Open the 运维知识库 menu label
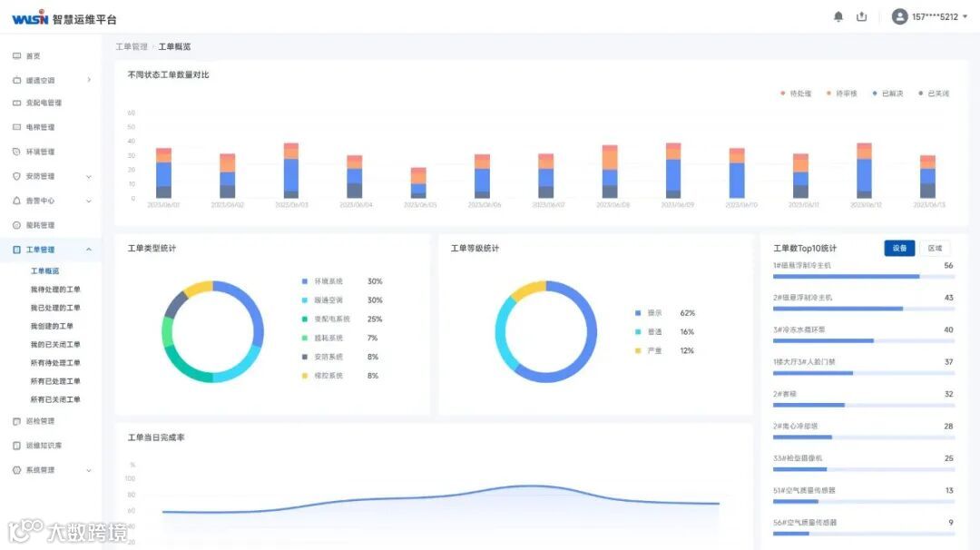This screenshot has height=550, width=980. pyautogui.click(x=44, y=446)
